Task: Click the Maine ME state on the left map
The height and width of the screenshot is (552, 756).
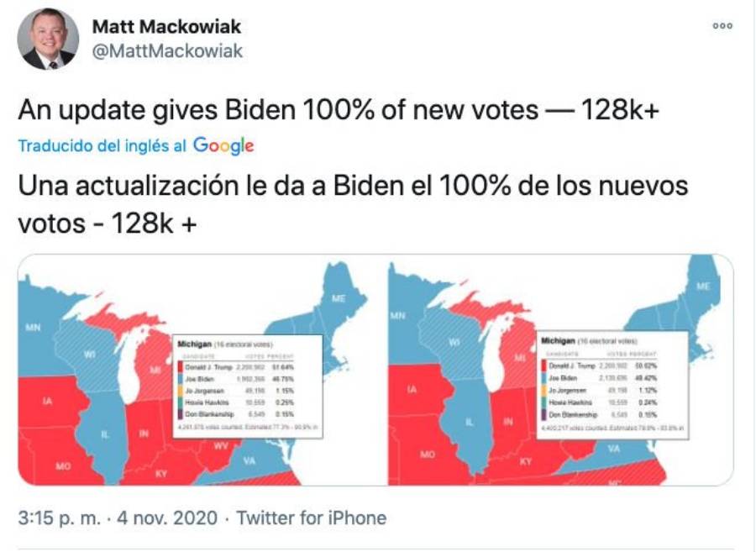Action: (x=339, y=298)
